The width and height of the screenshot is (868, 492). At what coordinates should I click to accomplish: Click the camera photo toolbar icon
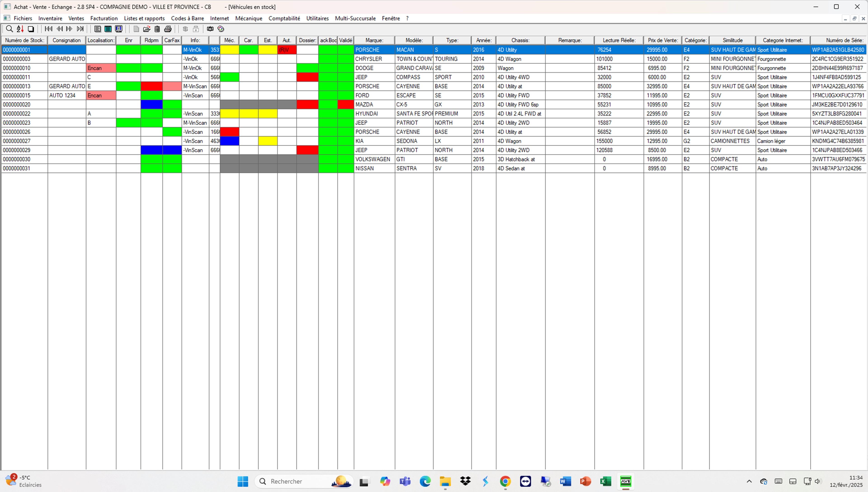tap(210, 29)
